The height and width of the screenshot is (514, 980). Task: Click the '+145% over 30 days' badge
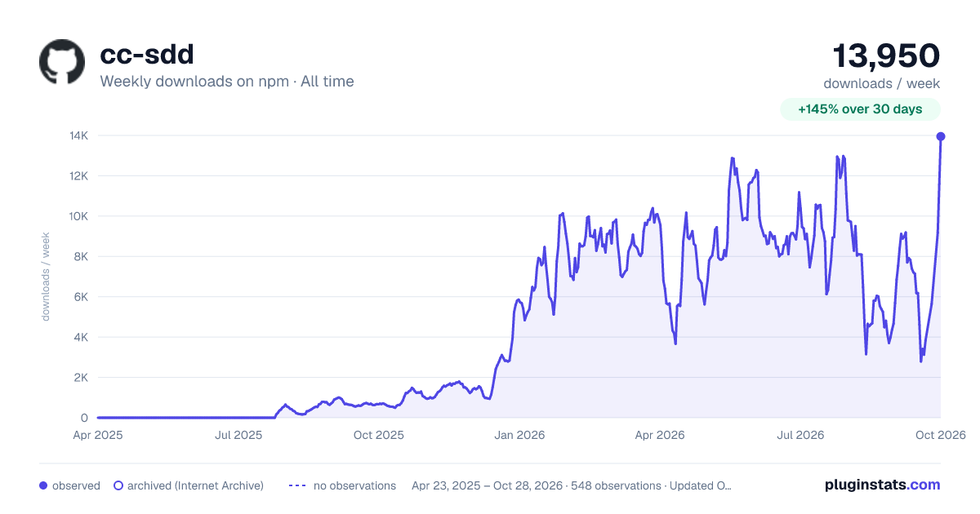(860, 109)
